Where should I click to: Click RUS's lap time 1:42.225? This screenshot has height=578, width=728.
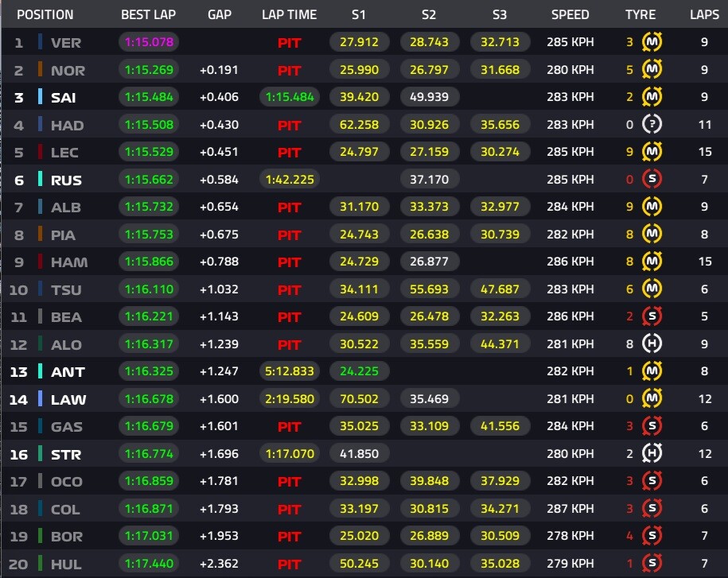click(290, 179)
